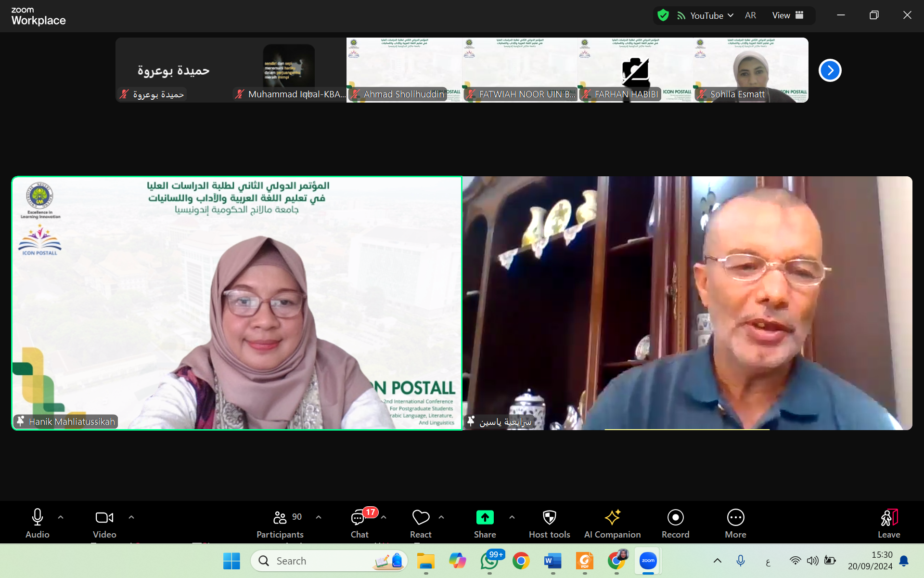Expand the Share options caret
The image size is (924, 578).
(512, 517)
